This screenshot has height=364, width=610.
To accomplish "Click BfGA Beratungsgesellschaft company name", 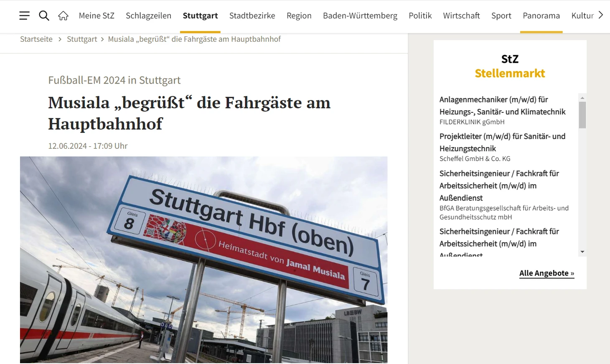I will tap(504, 213).
